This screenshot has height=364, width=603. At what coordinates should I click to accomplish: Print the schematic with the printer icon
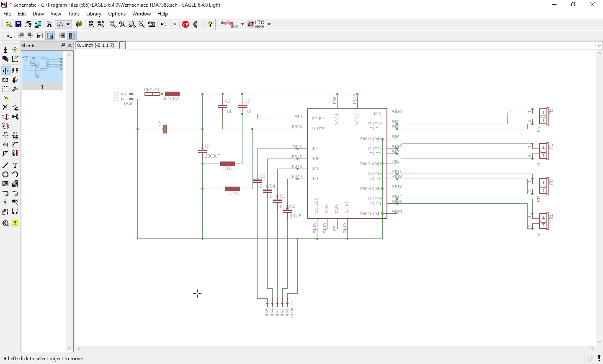click(28, 24)
